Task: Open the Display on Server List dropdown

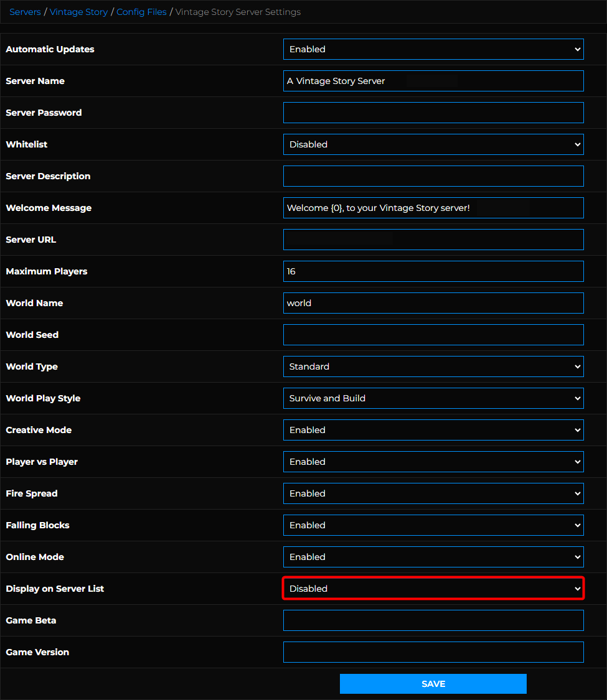Action: pyautogui.click(x=433, y=589)
